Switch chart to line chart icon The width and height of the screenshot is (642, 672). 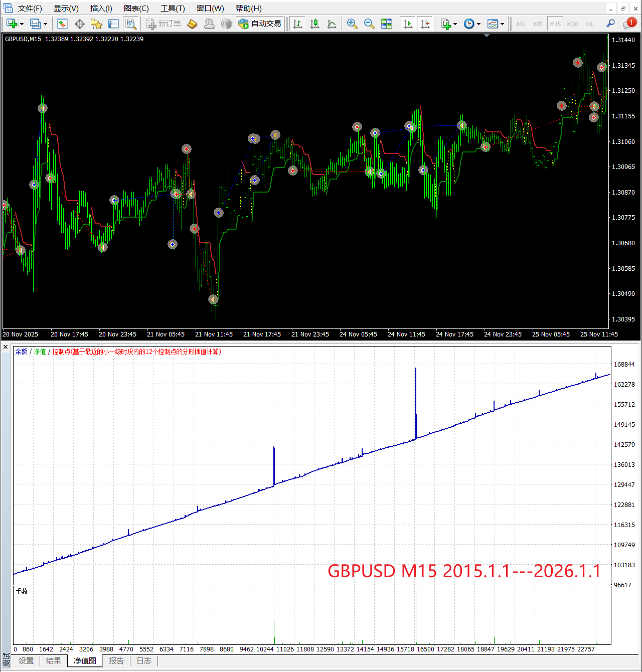332,24
